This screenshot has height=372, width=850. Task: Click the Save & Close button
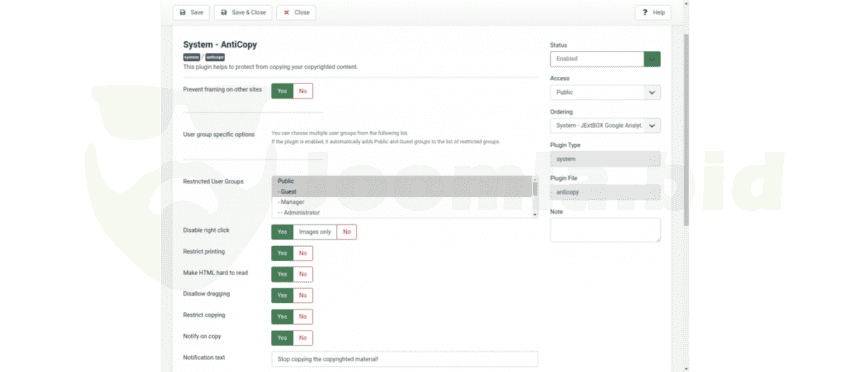coord(243,12)
